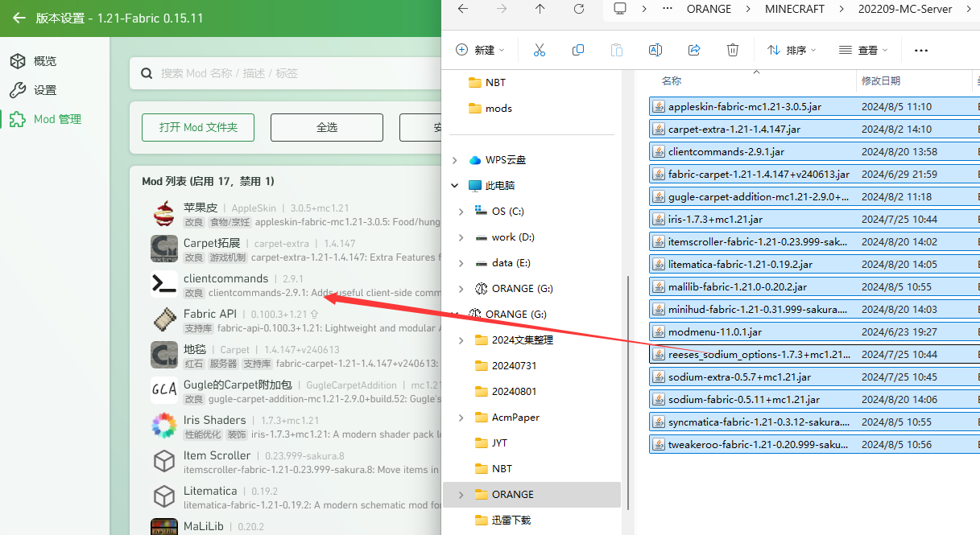Show hidden breadcrumb path ellipsis
Viewport: 980px width, 535px height.
(x=668, y=9)
